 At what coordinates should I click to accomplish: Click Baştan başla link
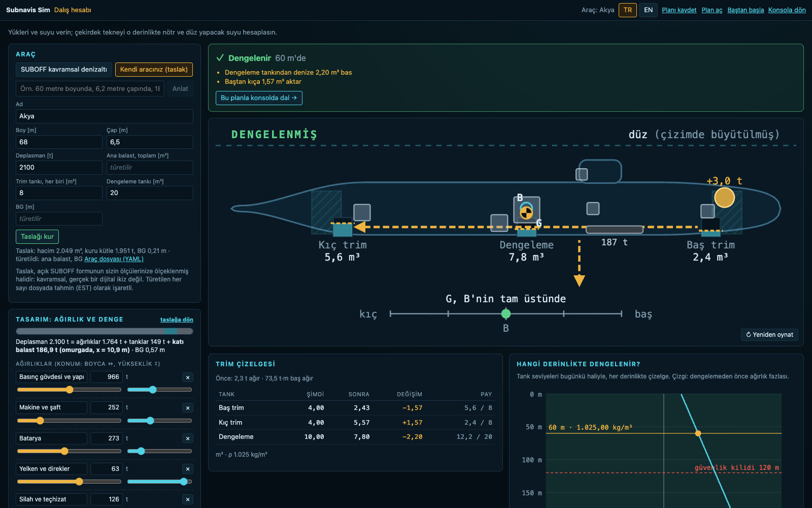click(x=746, y=10)
